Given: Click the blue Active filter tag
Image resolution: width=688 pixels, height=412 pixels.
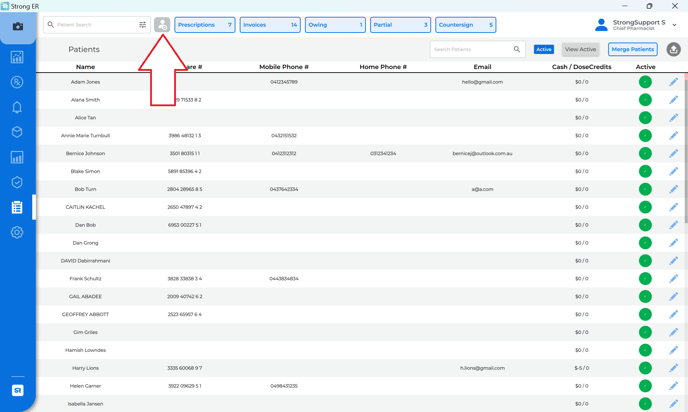Looking at the screenshot, I should point(544,49).
